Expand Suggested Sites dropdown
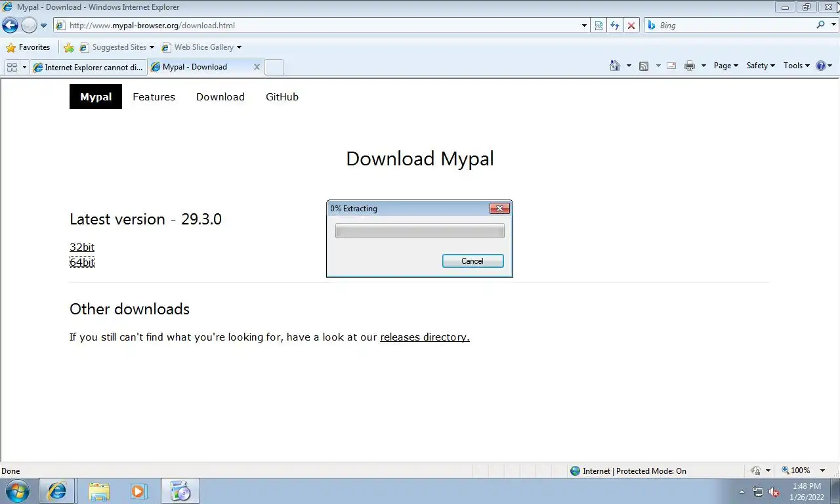 click(152, 47)
